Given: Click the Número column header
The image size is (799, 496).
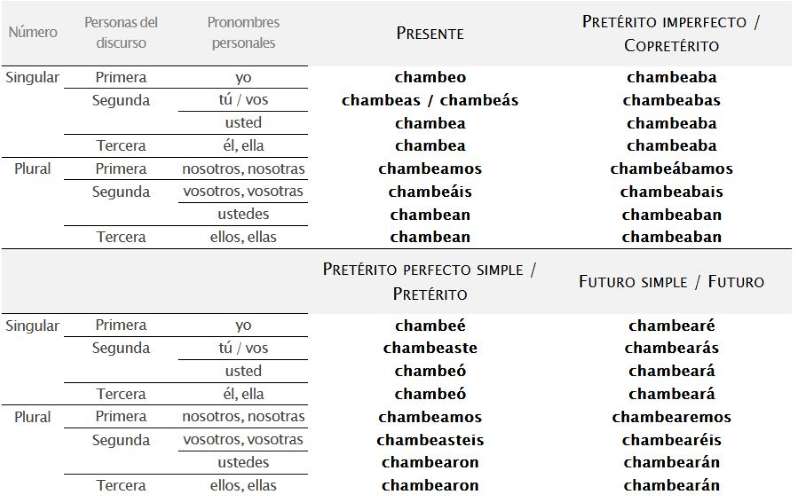Looking at the screenshot, I should (x=32, y=33).
